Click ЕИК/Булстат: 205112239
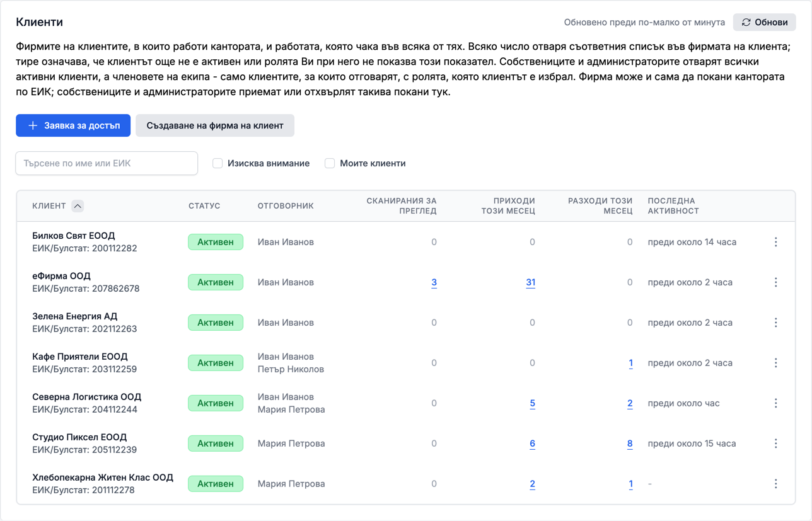This screenshot has width=812, height=521. (x=84, y=450)
